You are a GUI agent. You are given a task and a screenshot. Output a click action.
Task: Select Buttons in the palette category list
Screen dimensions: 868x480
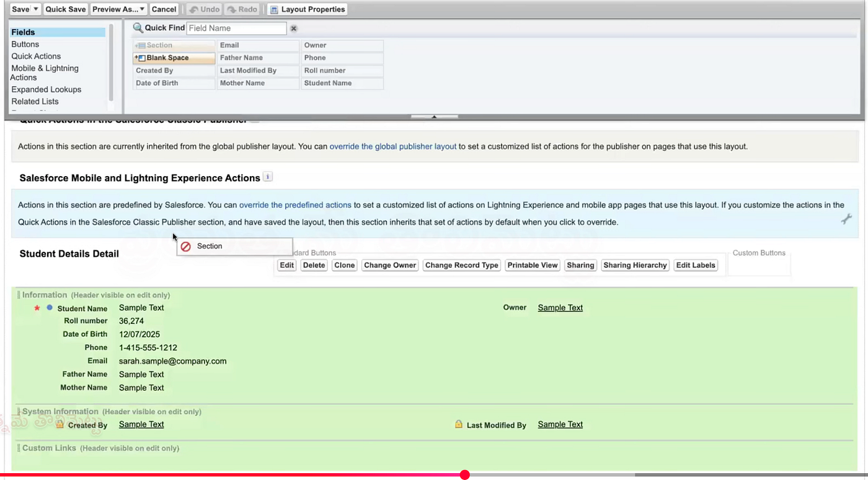[25, 44]
